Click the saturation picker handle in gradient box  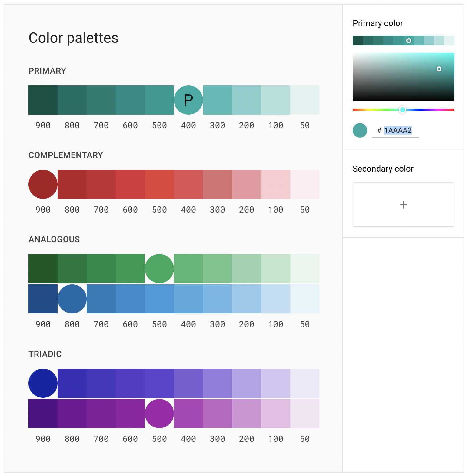pyautogui.click(x=439, y=69)
